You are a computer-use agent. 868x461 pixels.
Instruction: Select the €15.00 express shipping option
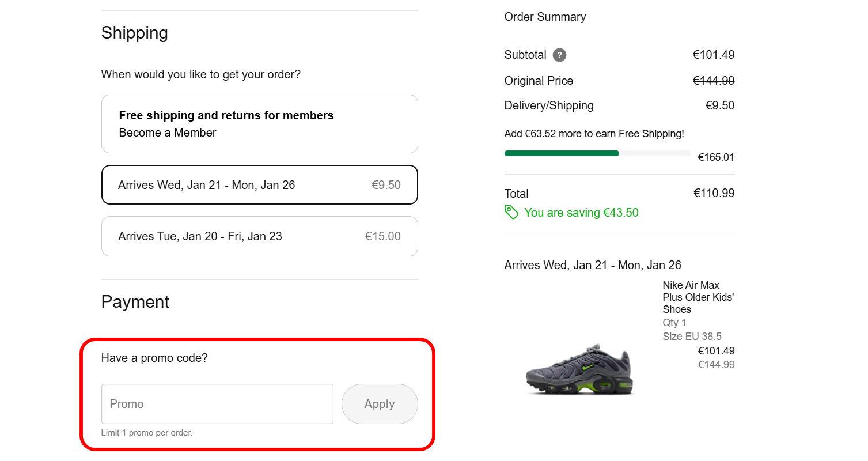point(259,236)
